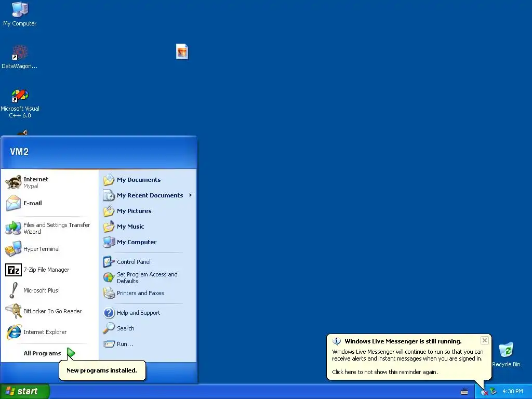Viewport: 532px width, 399px height.
Task: Expand My Recent Documents submenu arrow
Action: [191, 195]
